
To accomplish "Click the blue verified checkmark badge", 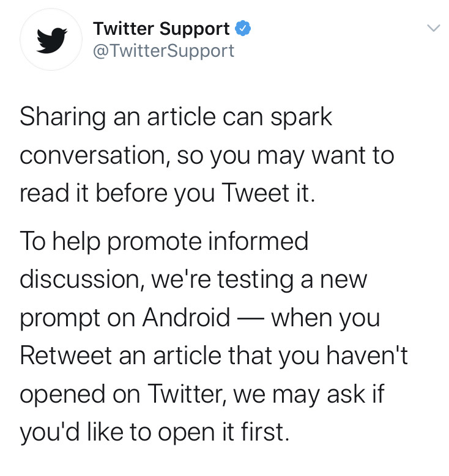I will 243,29.
